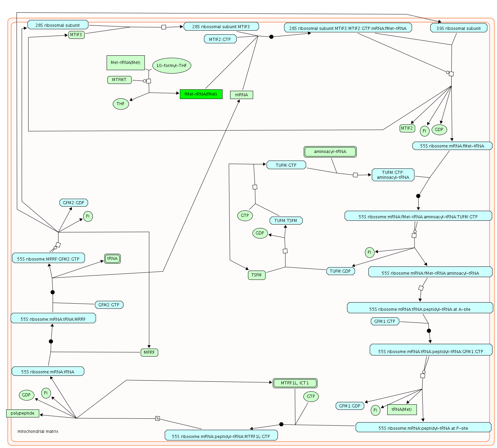Click the MTIF2 protein node
Screen dimensions: 497x448
coord(407,129)
